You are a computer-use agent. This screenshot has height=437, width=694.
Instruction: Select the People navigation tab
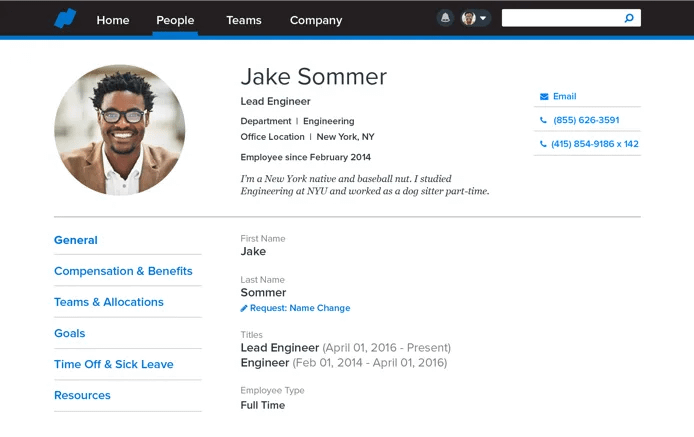tap(175, 20)
